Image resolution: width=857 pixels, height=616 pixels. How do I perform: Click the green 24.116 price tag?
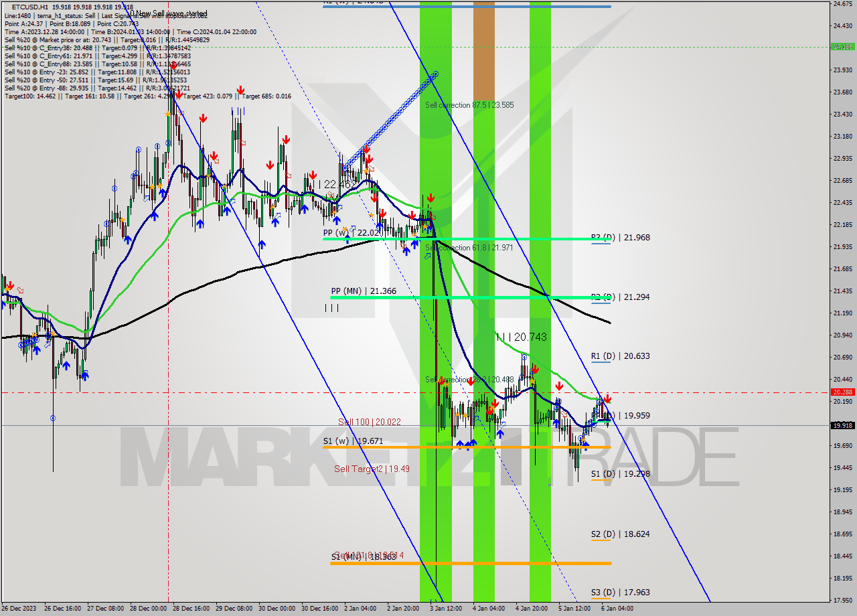click(842, 47)
